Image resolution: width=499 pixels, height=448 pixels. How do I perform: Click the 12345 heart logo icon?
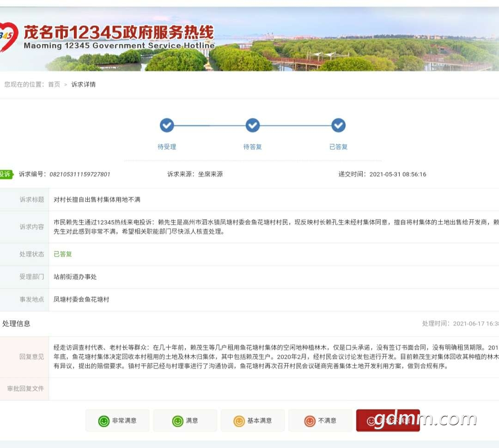tap(8, 37)
